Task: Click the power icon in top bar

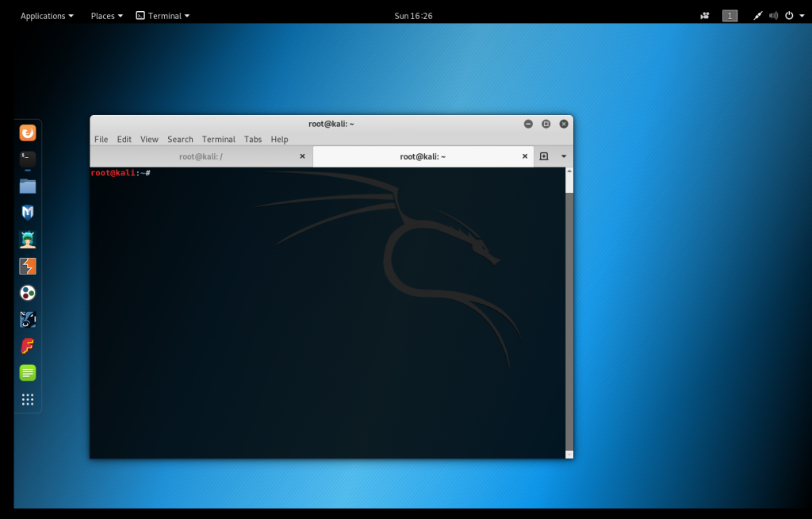Action: coord(789,16)
